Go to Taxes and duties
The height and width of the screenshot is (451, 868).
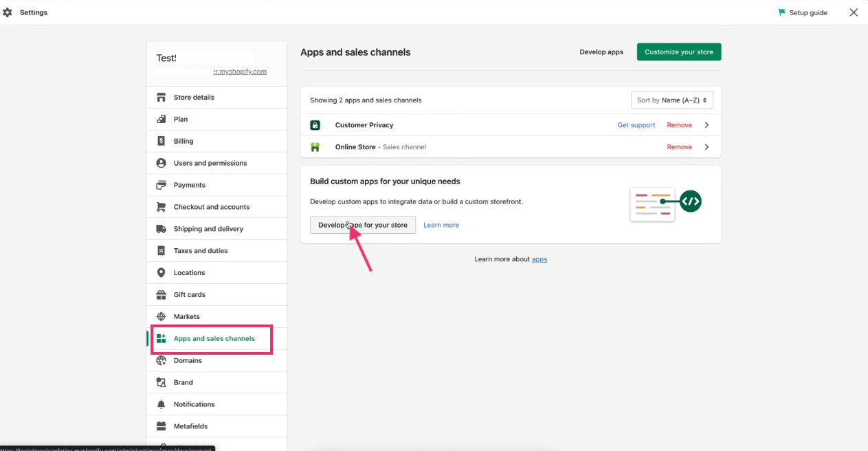coord(216,251)
